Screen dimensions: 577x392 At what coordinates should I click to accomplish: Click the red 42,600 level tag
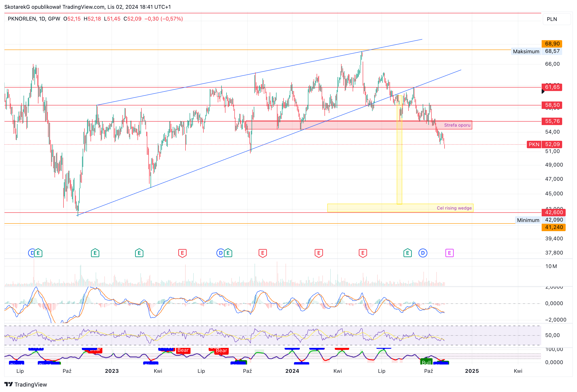coord(553,212)
